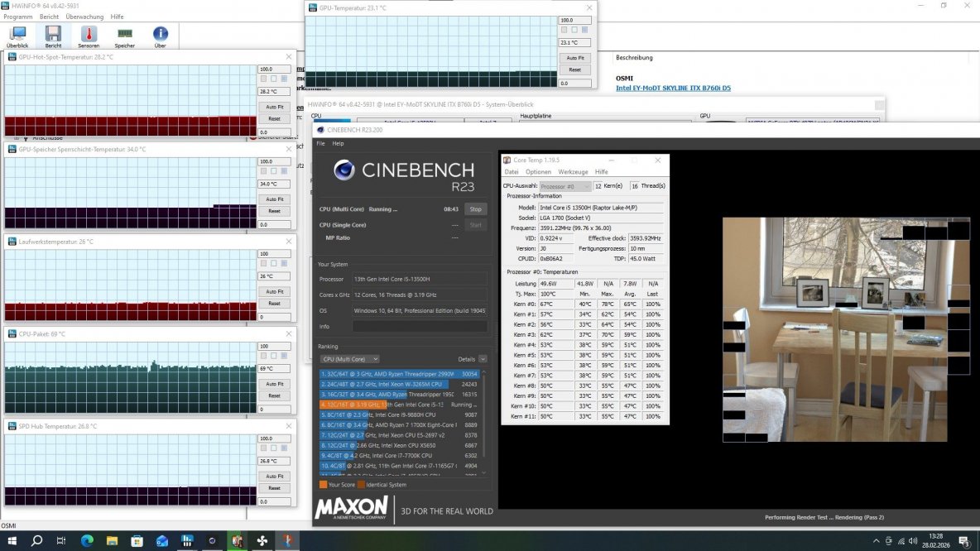Click the Cinebench logo icon in CINEBENCH R23.200 title bar

[320, 130]
